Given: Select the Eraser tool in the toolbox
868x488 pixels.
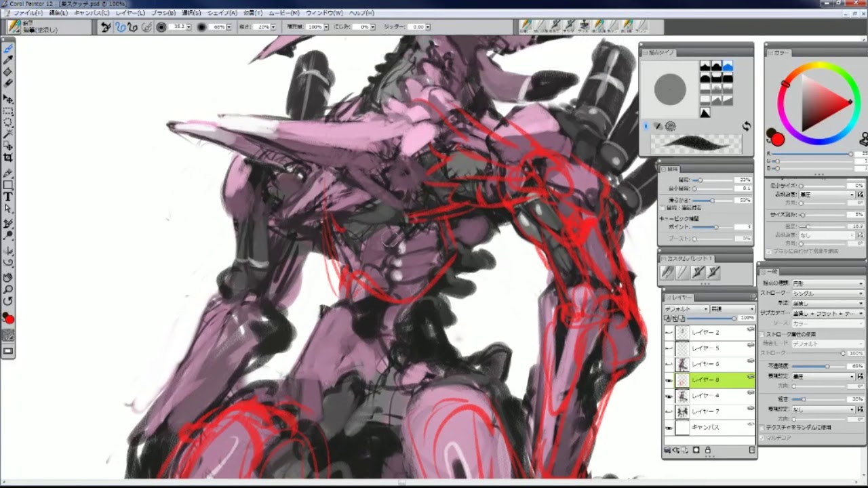Looking at the screenshot, I should (x=8, y=83).
